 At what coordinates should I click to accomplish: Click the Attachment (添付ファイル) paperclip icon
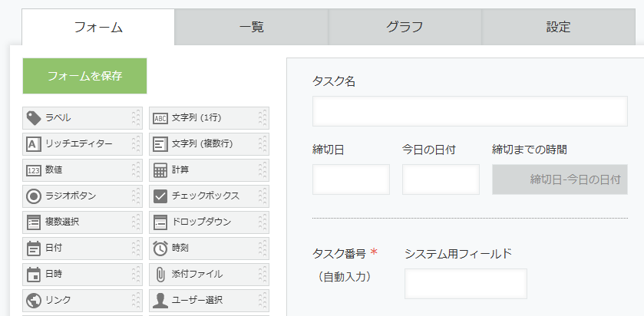click(160, 275)
